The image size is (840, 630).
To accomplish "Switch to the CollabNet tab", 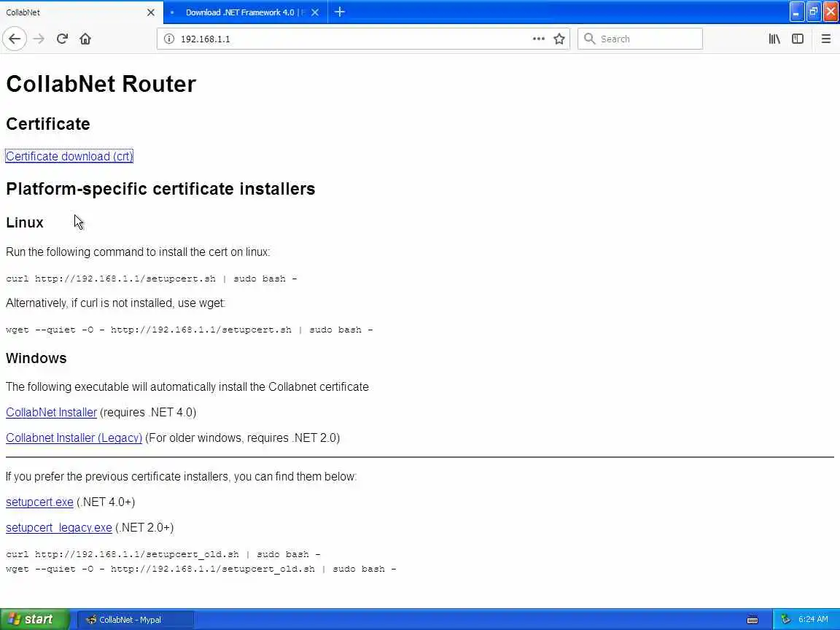I will click(x=82, y=12).
